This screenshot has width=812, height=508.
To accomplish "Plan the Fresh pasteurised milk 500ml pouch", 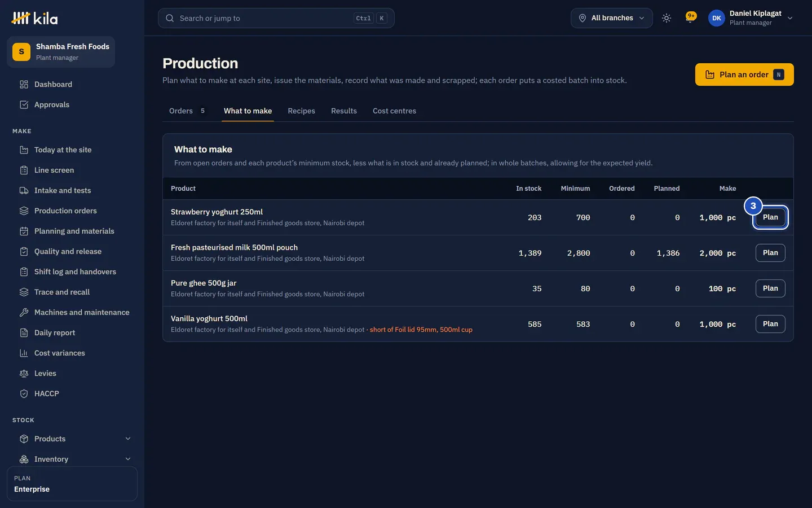I will (x=770, y=253).
